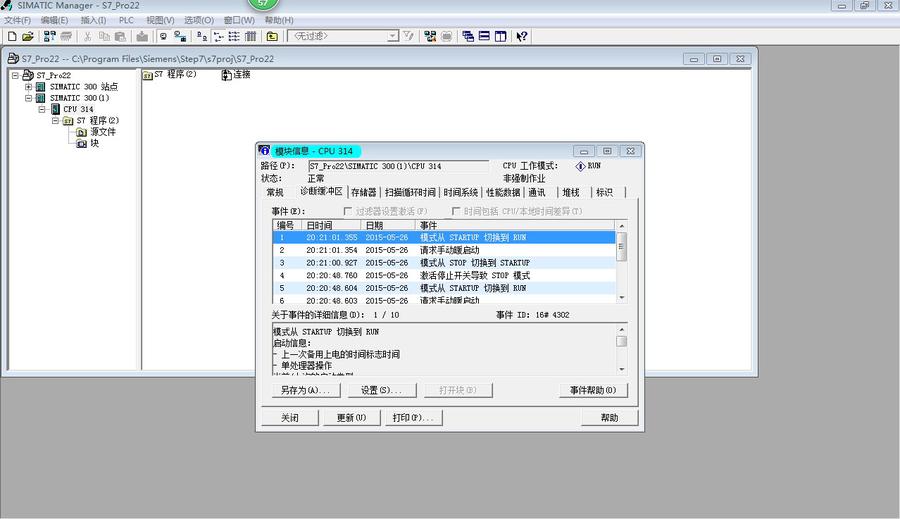Open the 窗口(W) menu
Image resolution: width=900 pixels, height=519 pixels.
(x=239, y=20)
